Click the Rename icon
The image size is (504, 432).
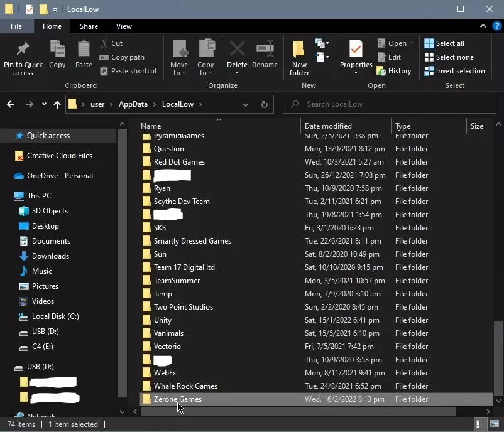(265, 49)
